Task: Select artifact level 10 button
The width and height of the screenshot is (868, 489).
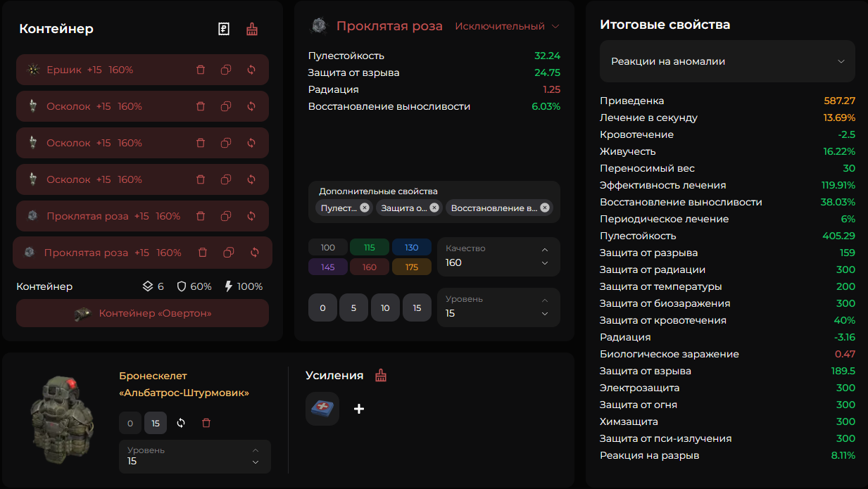Action: click(385, 308)
